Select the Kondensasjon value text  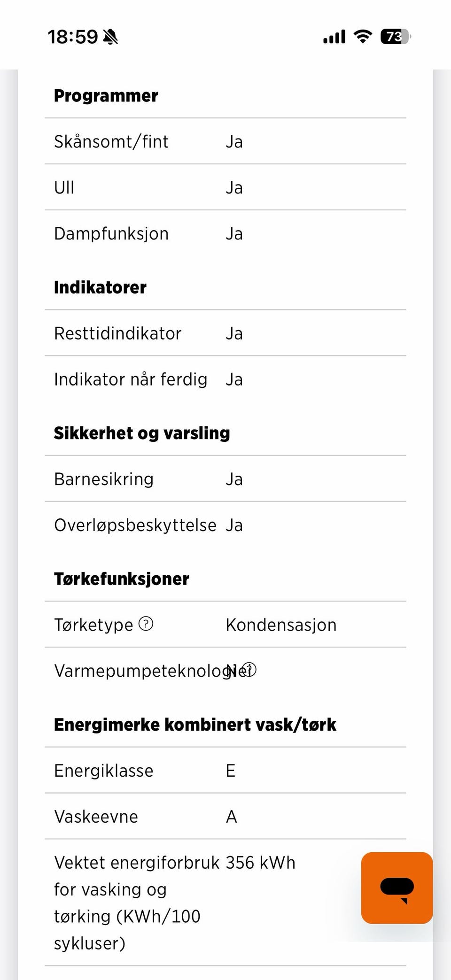click(281, 625)
